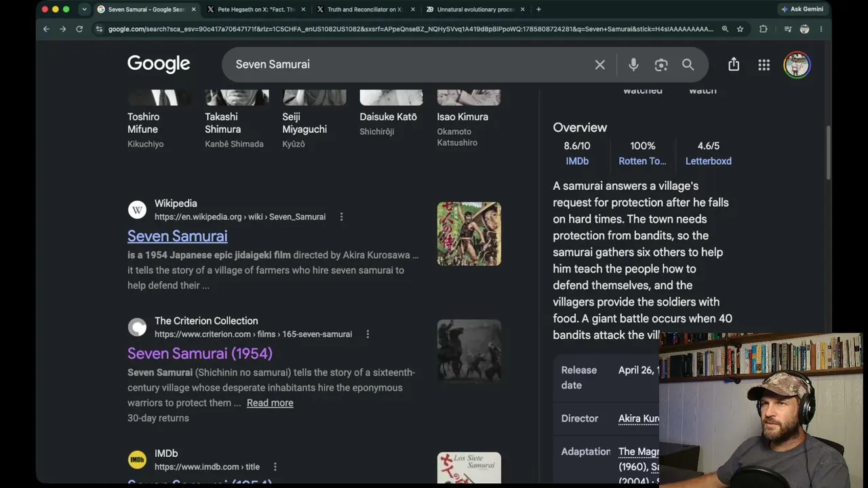Open the Google account avatar
The width and height of the screenshot is (868, 488).
click(x=797, y=65)
